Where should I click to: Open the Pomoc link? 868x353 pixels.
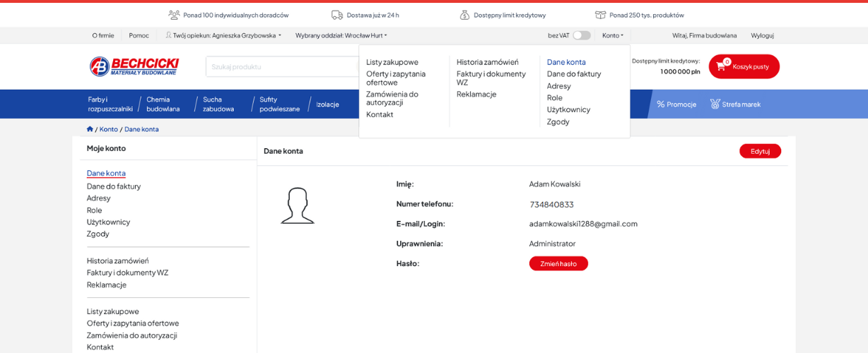click(139, 35)
